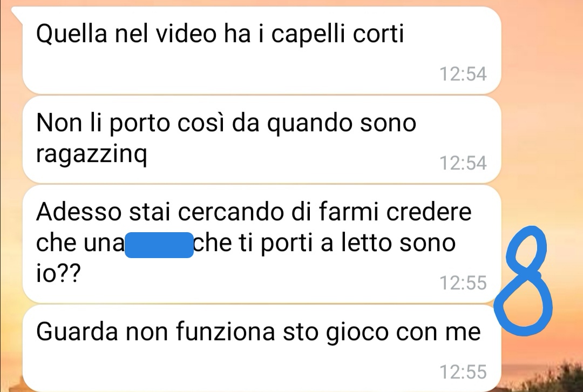The width and height of the screenshot is (583, 392).
Task: Select the message starting "Non li porto così"
Action: [x=262, y=139]
